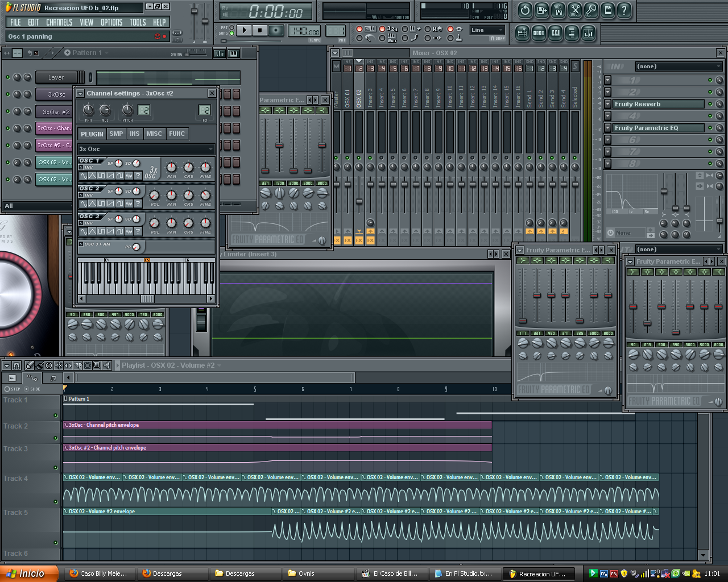Open the project info icon

[x=607, y=10]
